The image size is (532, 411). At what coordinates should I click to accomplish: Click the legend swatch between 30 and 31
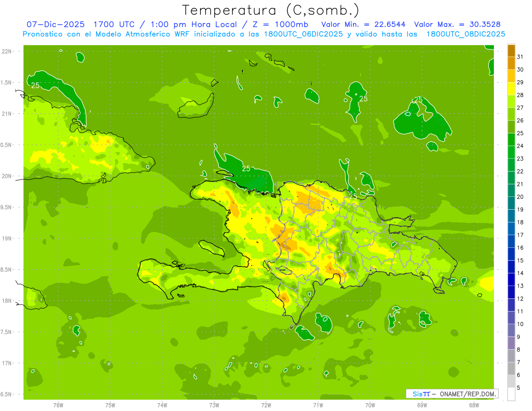point(511,63)
